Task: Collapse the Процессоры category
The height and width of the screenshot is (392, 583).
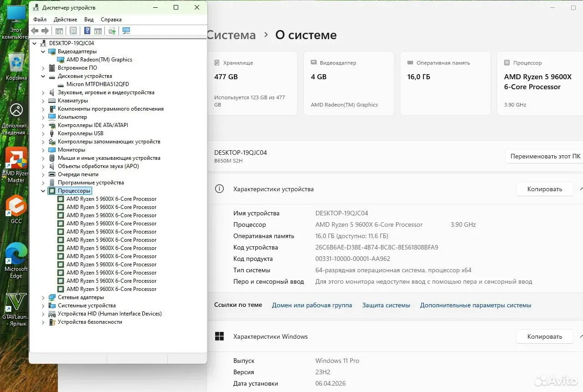Action: tap(43, 191)
